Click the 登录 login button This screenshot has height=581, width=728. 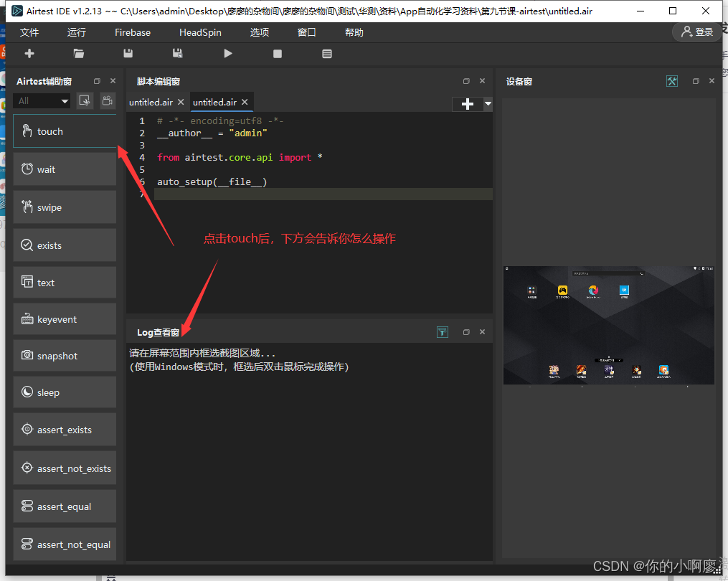point(697,32)
